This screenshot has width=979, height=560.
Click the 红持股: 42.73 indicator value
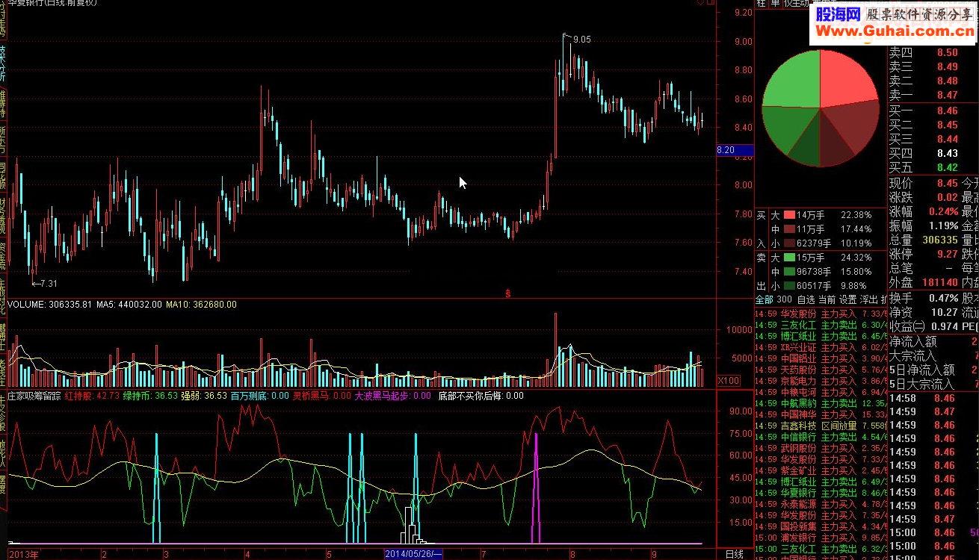point(93,396)
